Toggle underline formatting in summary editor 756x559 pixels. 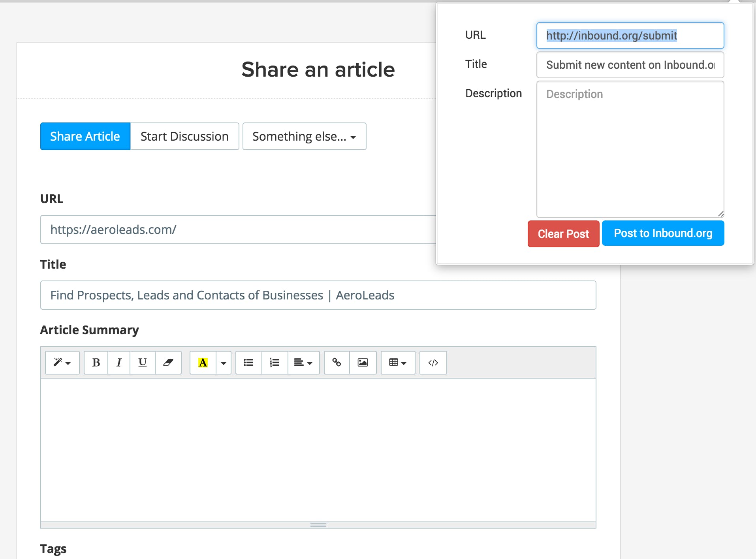[x=143, y=362]
